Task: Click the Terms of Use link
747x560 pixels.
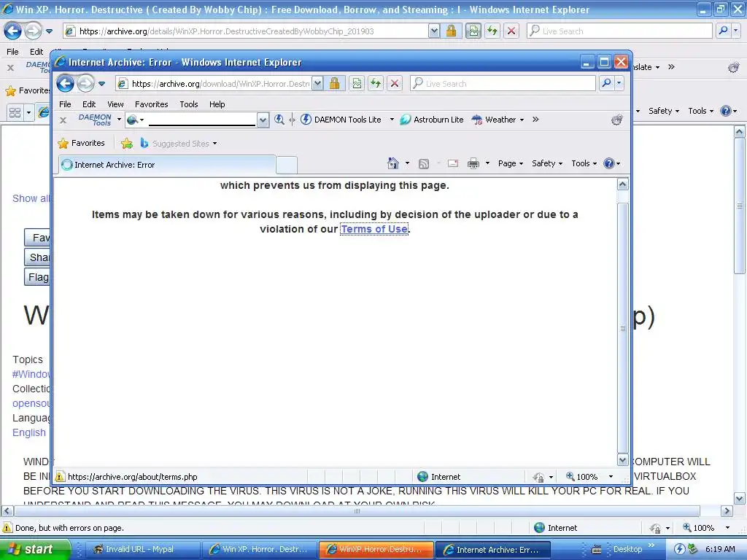Action: click(x=374, y=229)
